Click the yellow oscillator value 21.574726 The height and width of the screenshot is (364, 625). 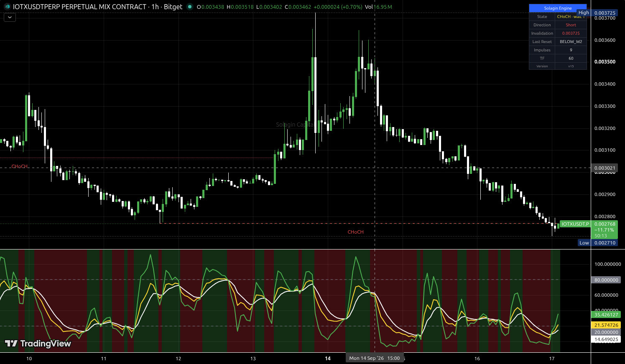tap(606, 325)
